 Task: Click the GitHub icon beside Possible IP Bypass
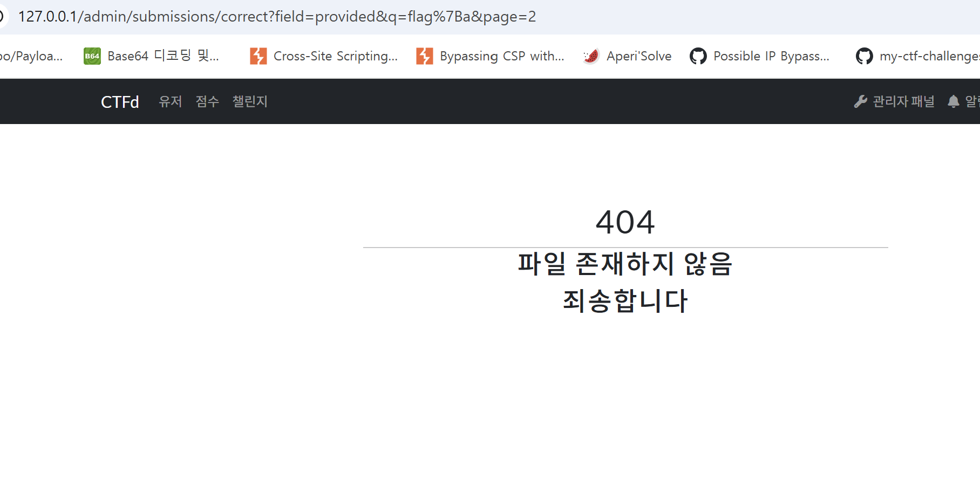tap(698, 56)
